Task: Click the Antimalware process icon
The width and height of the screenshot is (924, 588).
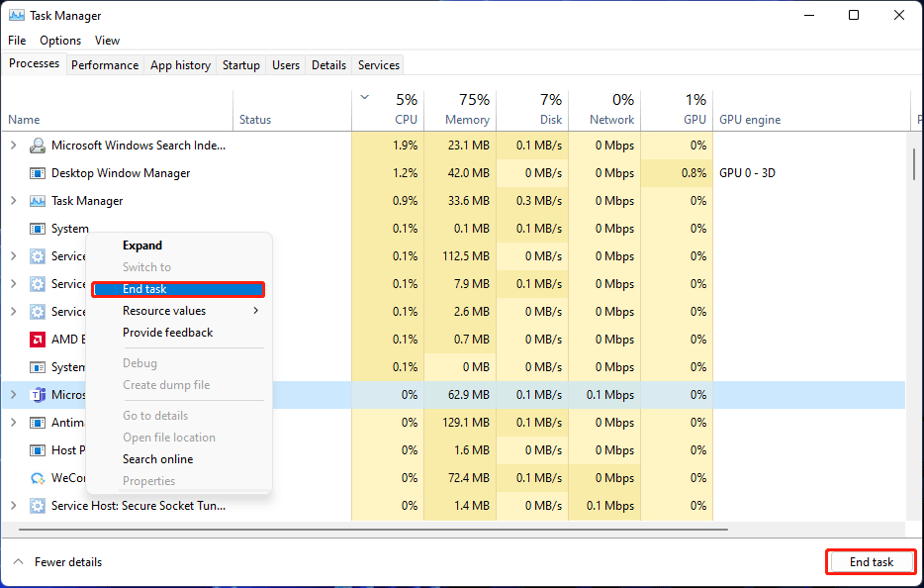Action: (38, 423)
